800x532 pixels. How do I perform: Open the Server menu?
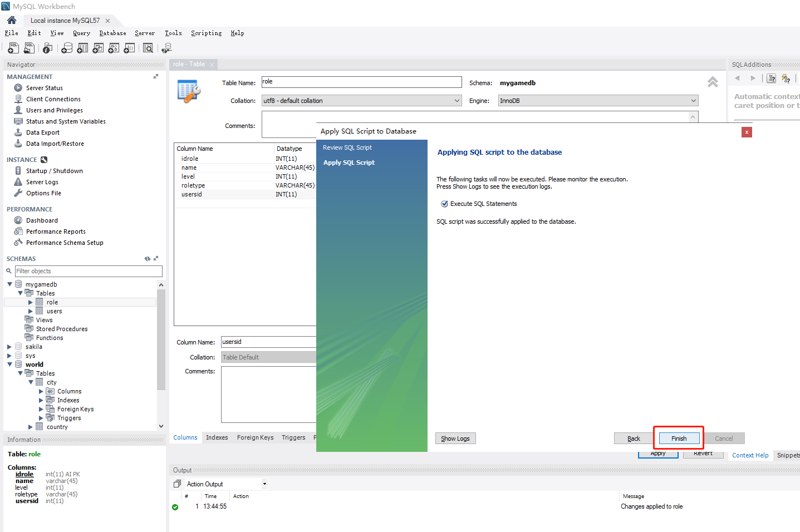click(x=145, y=33)
